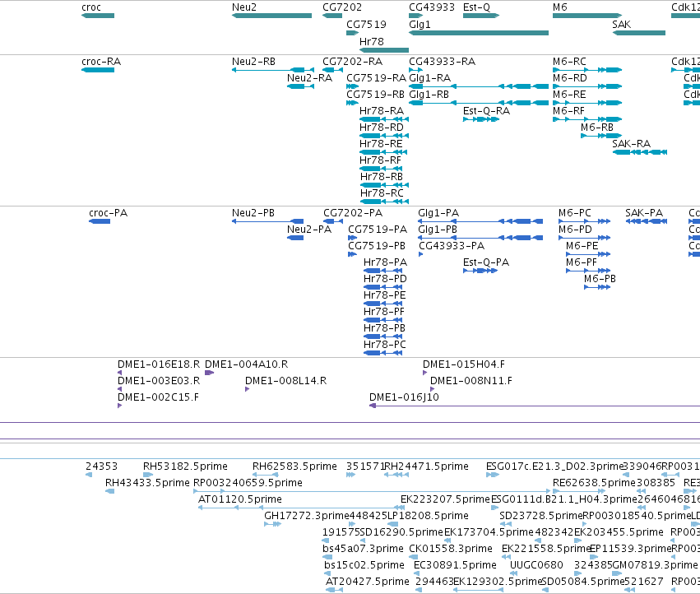This screenshot has height=594, width=700.
Task: Select the DME1-002C15.F marker arrow
Action: click(x=119, y=406)
